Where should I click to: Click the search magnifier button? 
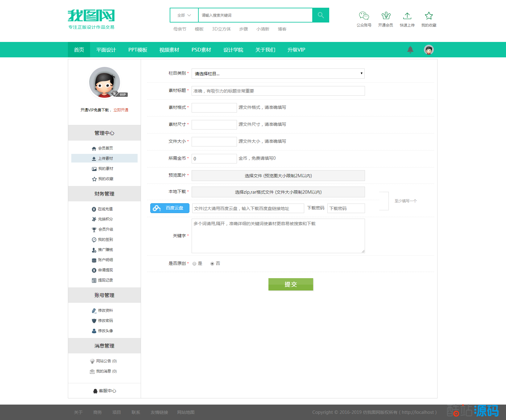pos(321,15)
